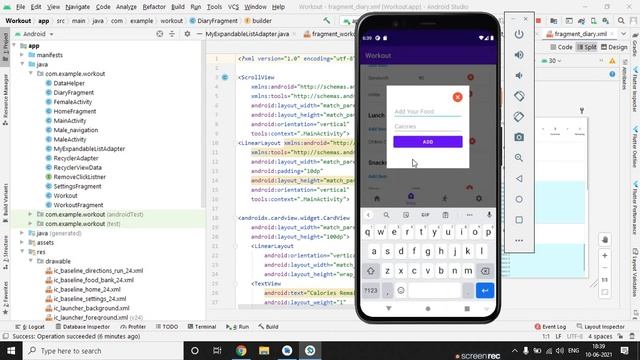
Task: Click the build hammer icon in toolbar
Action: click(327, 20)
